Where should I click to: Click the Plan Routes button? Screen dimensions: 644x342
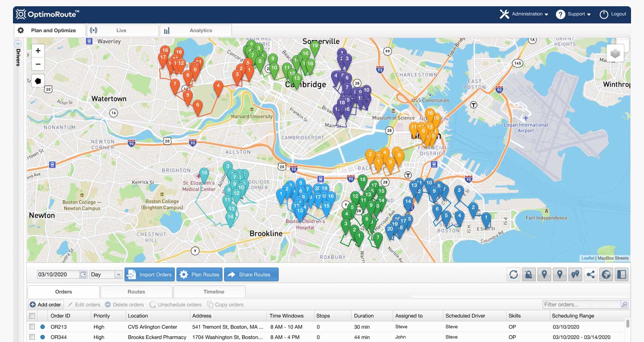click(x=199, y=274)
